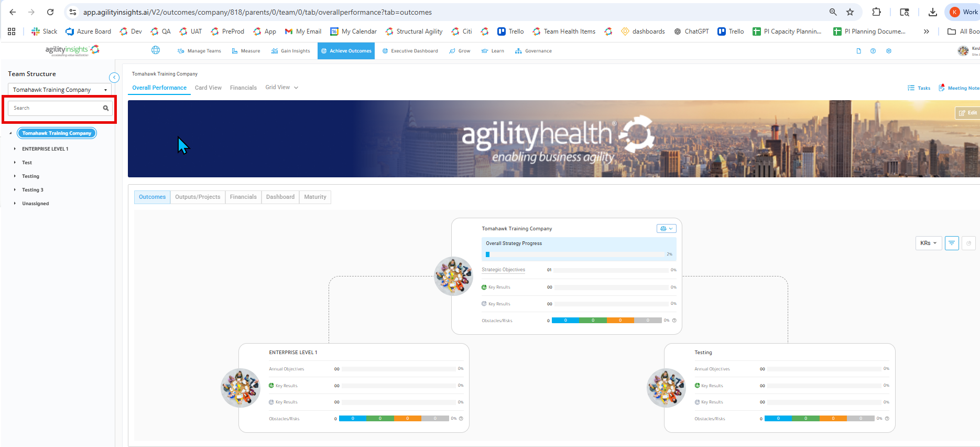Click the search magnifier icon in Team Structure
The width and height of the screenshot is (980, 447).
[106, 108]
